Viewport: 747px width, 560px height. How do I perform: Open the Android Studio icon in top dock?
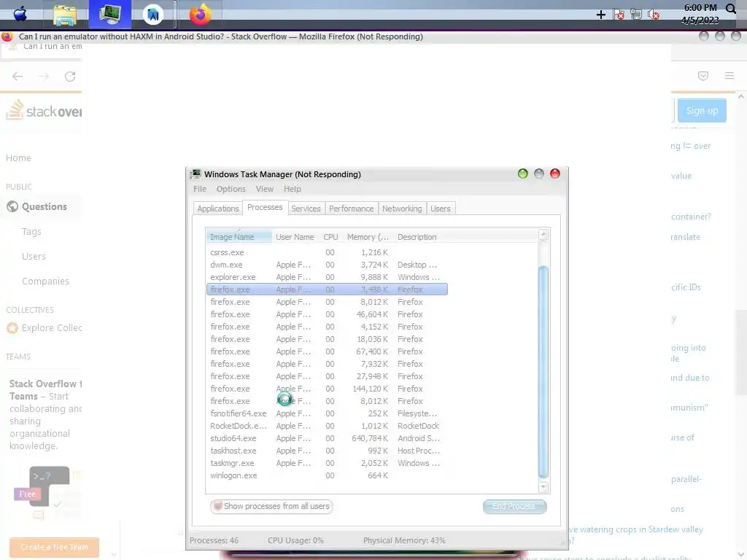(153, 15)
